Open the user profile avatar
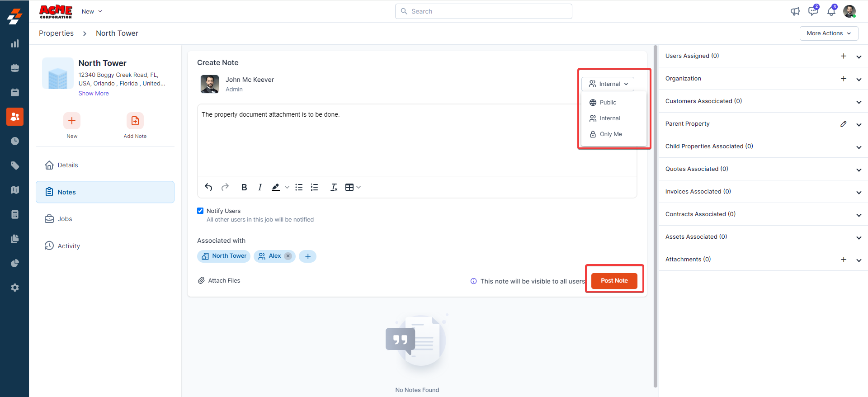This screenshot has width=868, height=397. [849, 11]
